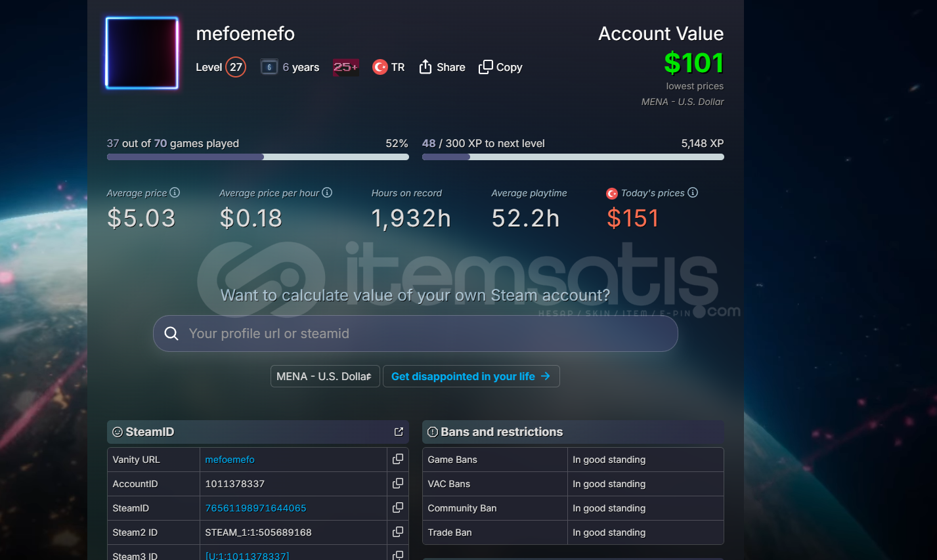Copy the AccountID value

[398, 483]
